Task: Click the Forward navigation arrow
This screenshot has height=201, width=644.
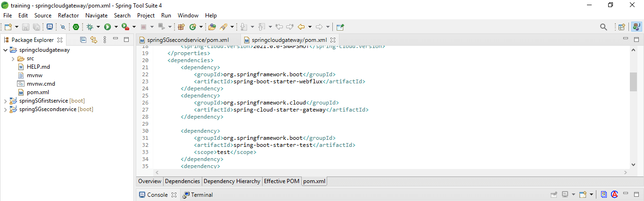Action: pyautogui.click(x=319, y=27)
